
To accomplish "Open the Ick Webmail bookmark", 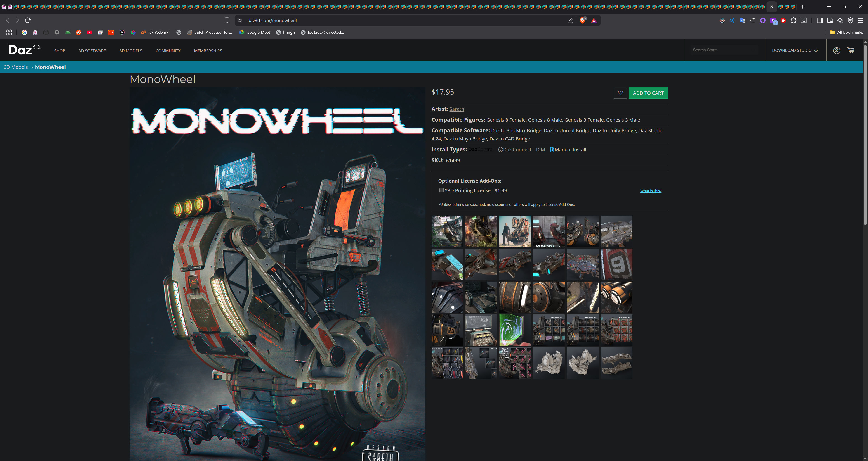I will pyautogui.click(x=156, y=32).
